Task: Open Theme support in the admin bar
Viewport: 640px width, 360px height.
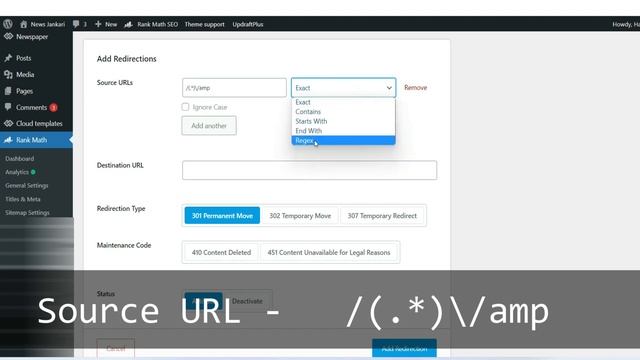Action: pos(204,24)
